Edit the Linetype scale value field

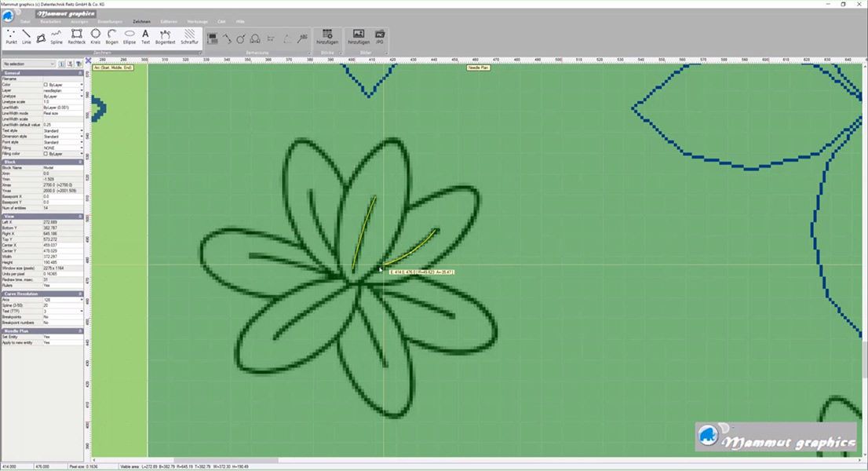coord(63,102)
